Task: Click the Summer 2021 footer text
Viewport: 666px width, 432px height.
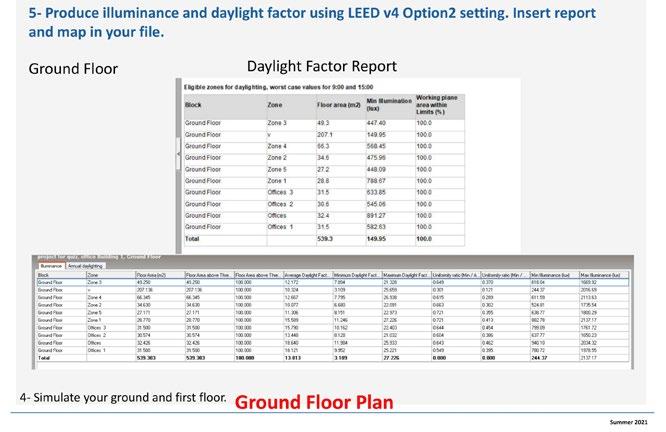Action: [629, 422]
